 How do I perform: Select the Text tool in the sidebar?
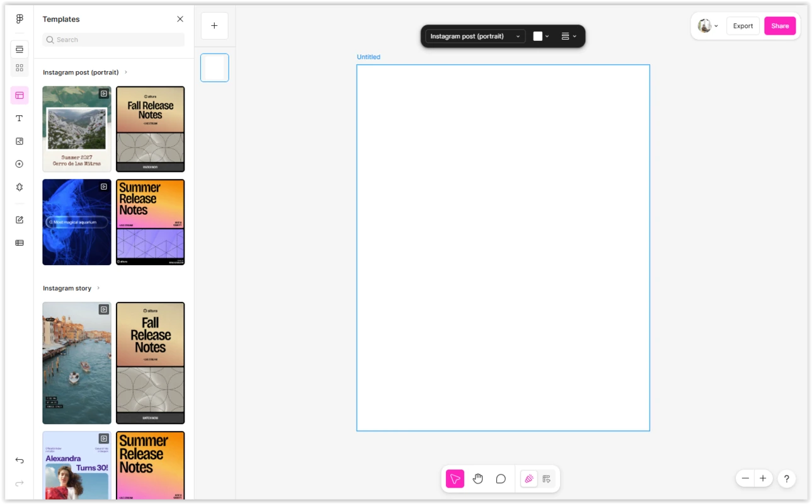[x=20, y=118]
